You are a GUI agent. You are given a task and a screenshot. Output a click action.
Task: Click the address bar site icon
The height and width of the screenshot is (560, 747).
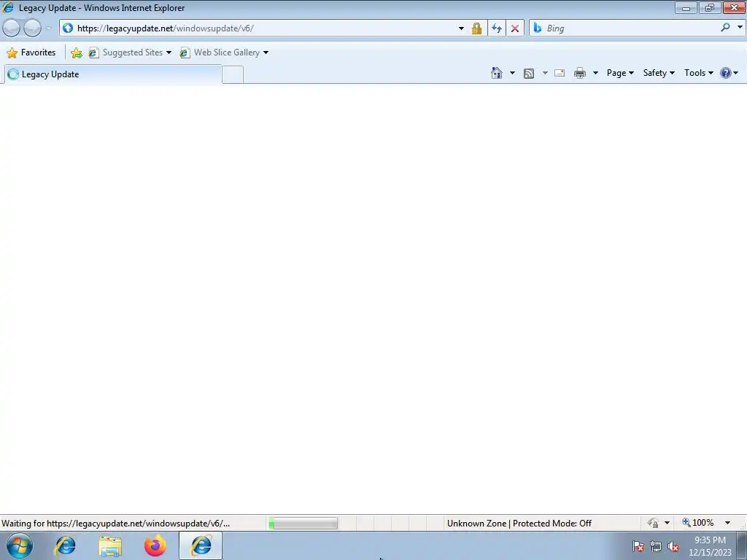click(x=68, y=28)
